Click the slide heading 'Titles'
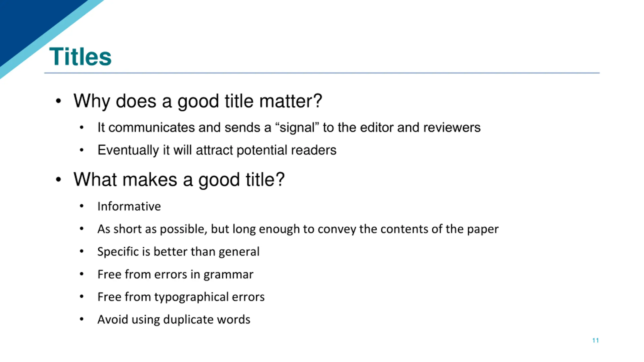Viewport: 644px width, 362px height. (80, 57)
